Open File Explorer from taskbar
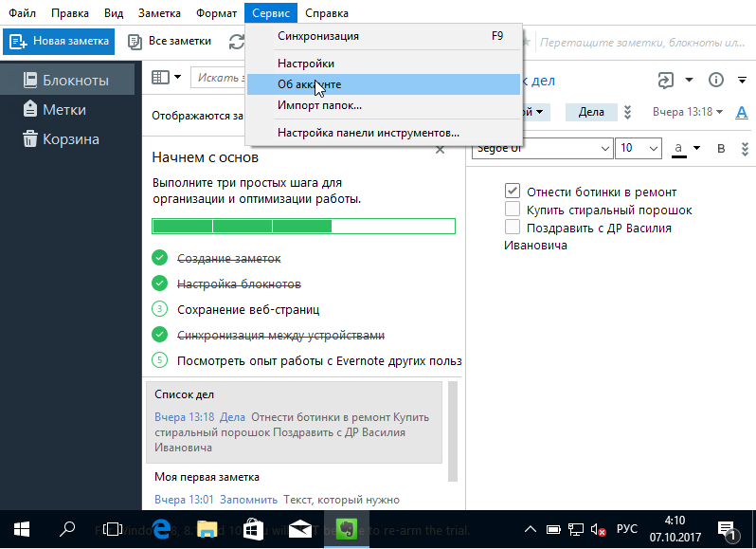This screenshot has height=549, width=756. (x=207, y=529)
